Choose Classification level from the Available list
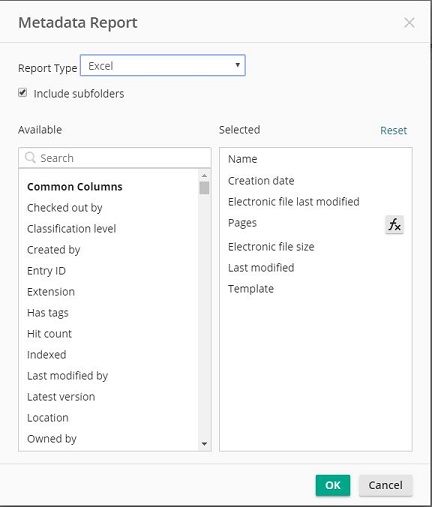432x507 pixels. pyautogui.click(x=72, y=229)
